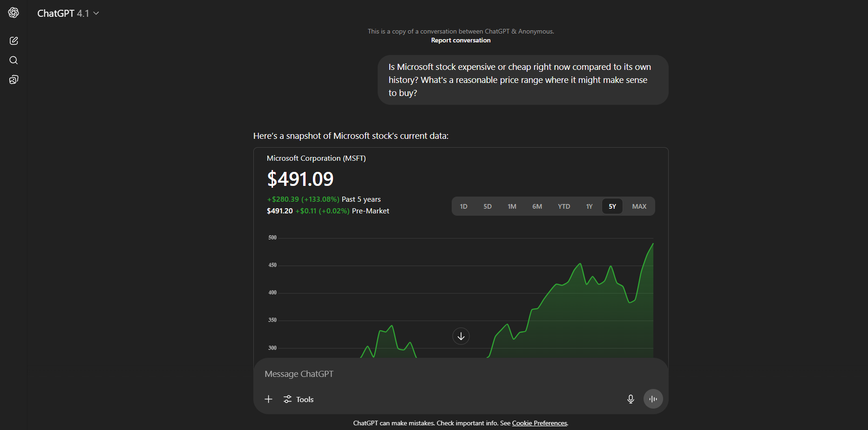
Task: Click the shared-conversation copy notice text
Action: pos(461,32)
